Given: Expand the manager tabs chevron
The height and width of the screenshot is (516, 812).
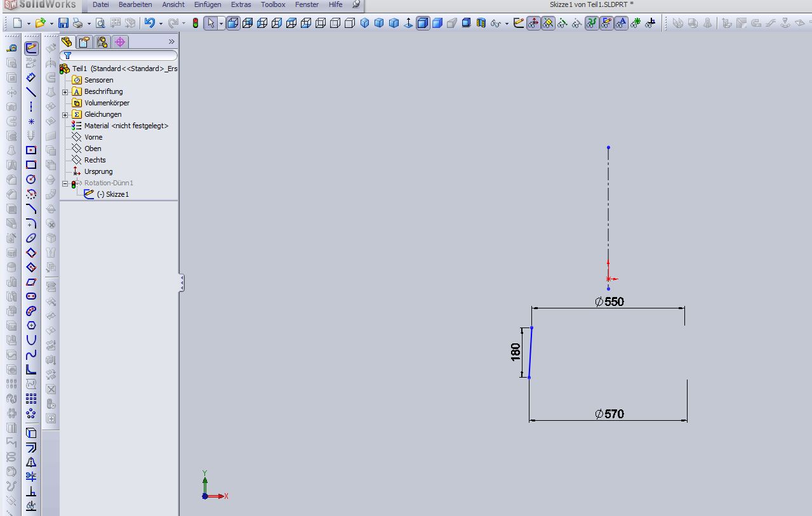Looking at the screenshot, I should pyautogui.click(x=171, y=42).
